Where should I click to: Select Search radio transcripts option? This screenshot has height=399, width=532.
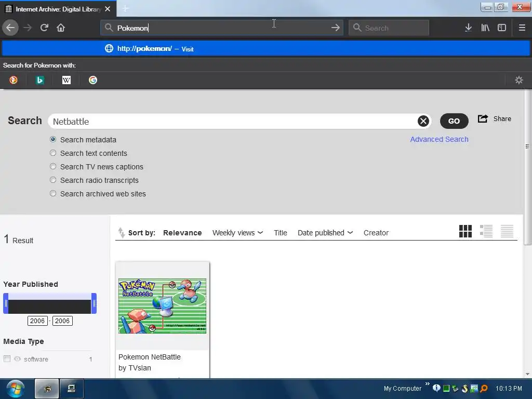(x=53, y=180)
